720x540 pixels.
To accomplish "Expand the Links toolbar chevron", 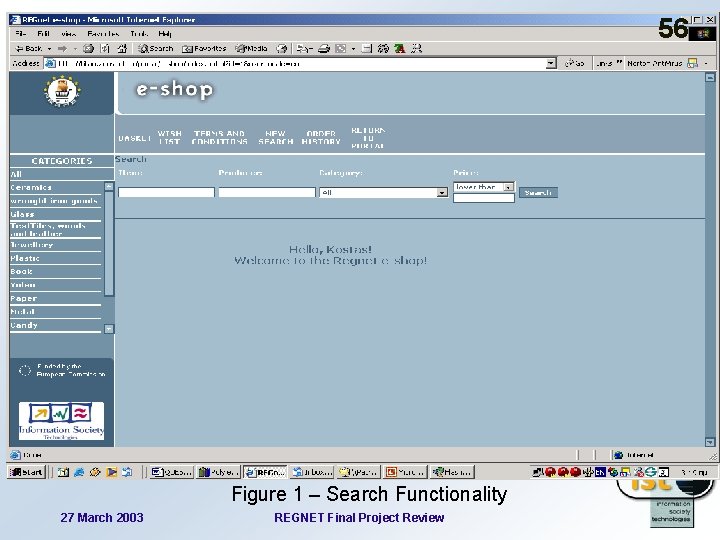I will pos(619,62).
